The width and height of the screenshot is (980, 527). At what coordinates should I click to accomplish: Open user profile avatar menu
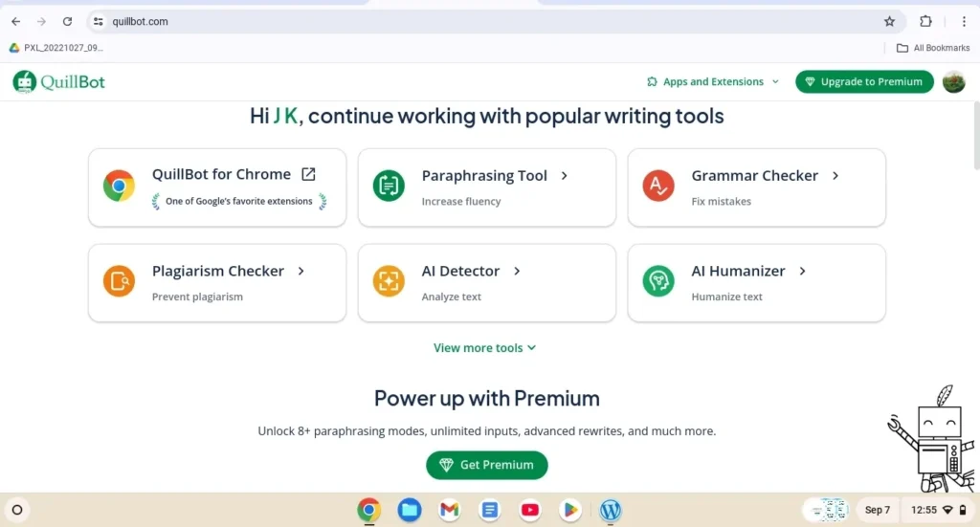coord(954,82)
